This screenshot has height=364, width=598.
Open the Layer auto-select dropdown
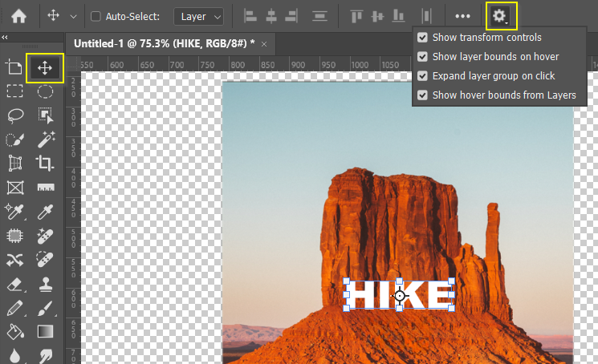201,16
